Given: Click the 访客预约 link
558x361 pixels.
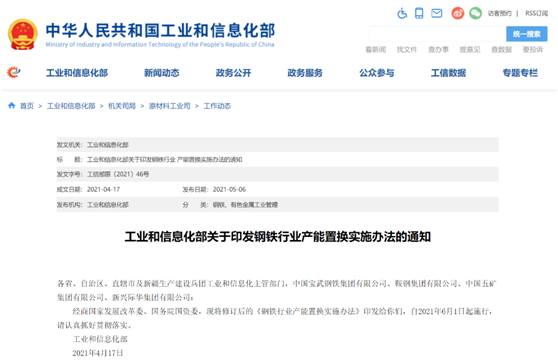Looking at the screenshot, I should (500, 14).
